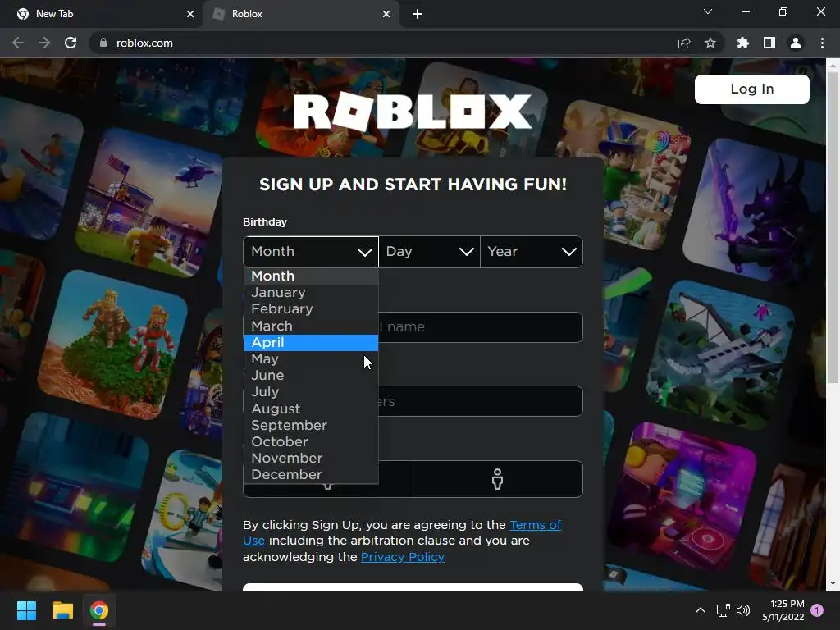Select the male gender icon button
The height and width of the screenshot is (630, 840).
click(x=498, y=479)
